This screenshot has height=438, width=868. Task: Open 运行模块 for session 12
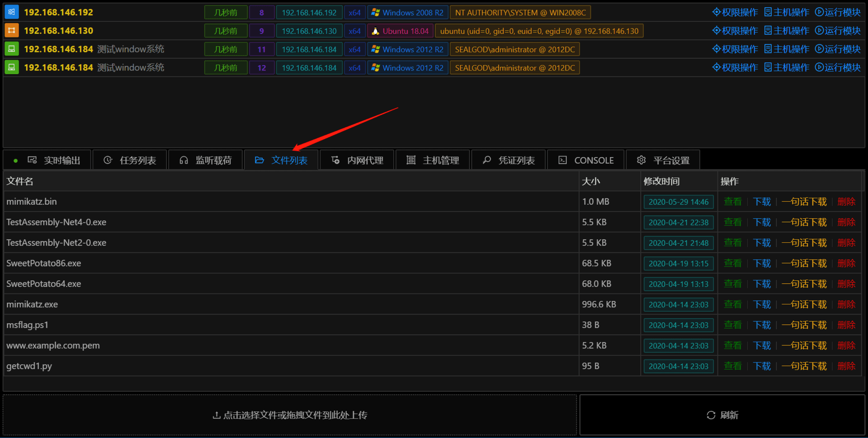pos(838,67)
